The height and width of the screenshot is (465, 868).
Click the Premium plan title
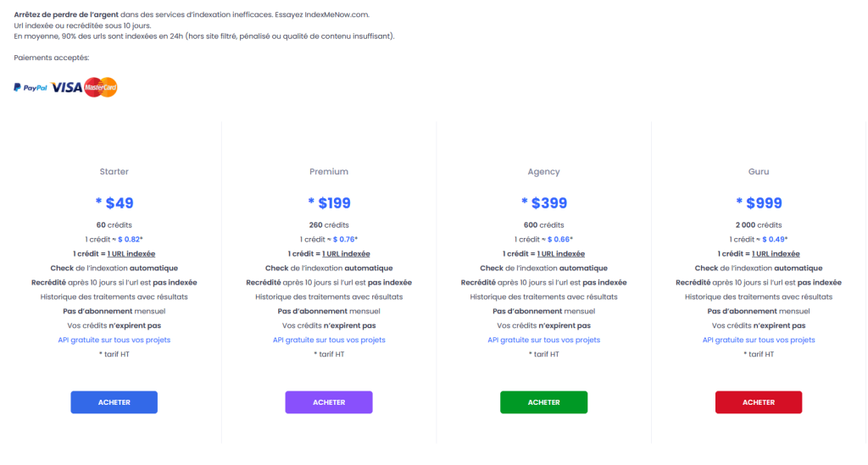(329, 172)
